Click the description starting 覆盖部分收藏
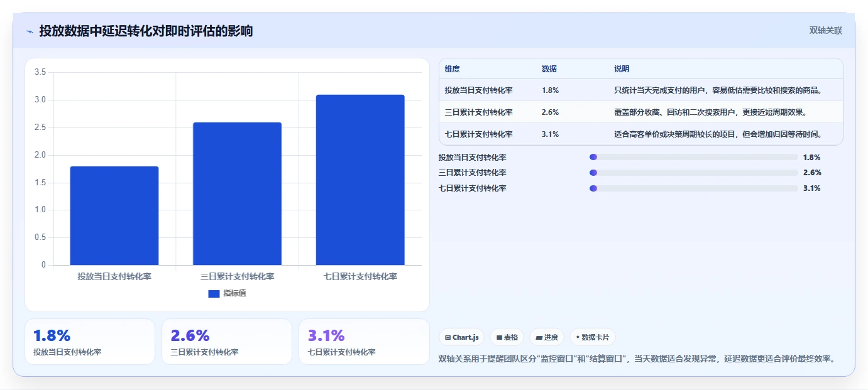The image size is (868, 390). tap(711, 112)
